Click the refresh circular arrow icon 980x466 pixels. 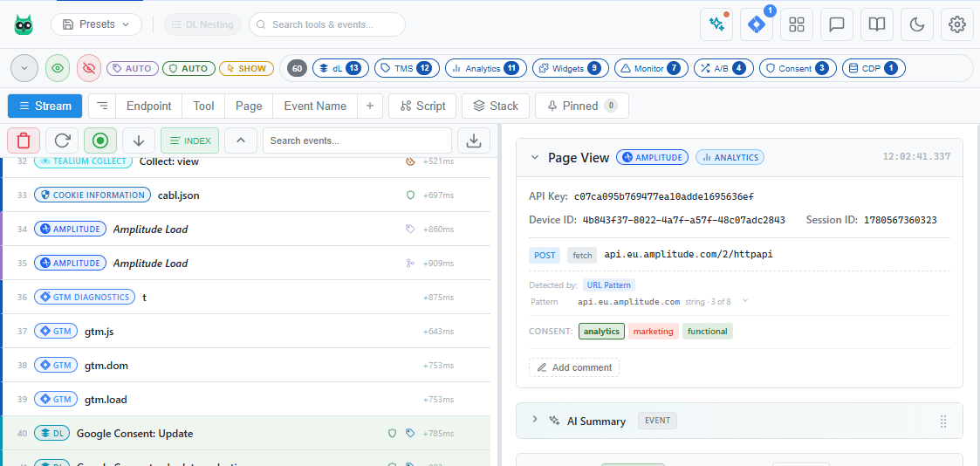(62, 140)
